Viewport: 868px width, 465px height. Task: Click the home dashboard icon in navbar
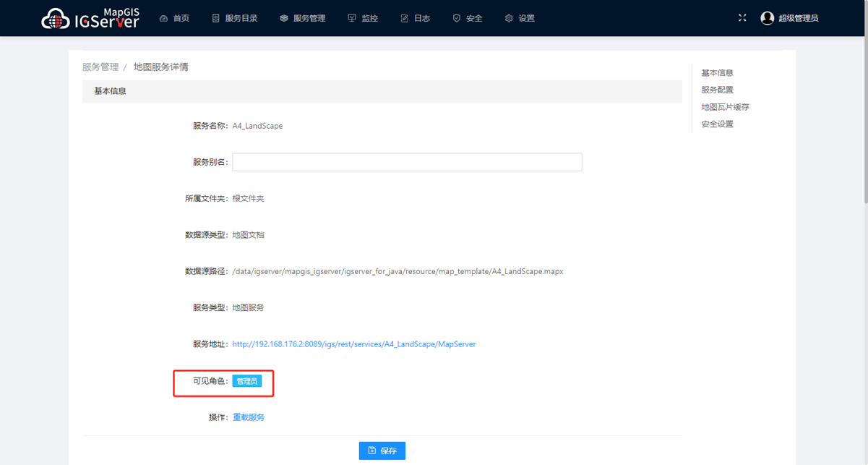coord(163,18)
